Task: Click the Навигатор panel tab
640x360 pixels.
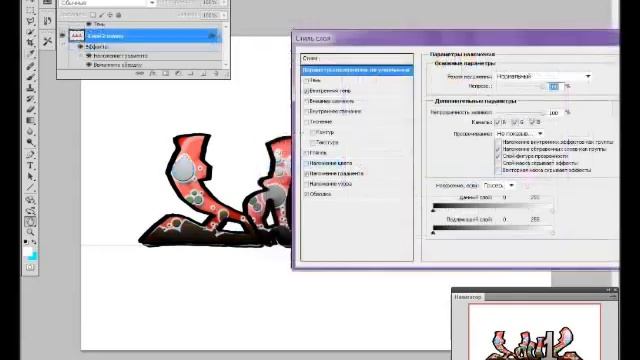Action: 468,297
